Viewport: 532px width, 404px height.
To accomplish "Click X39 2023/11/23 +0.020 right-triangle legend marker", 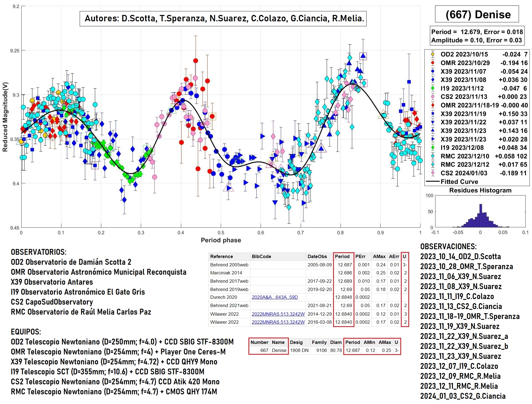I will 433,139.
